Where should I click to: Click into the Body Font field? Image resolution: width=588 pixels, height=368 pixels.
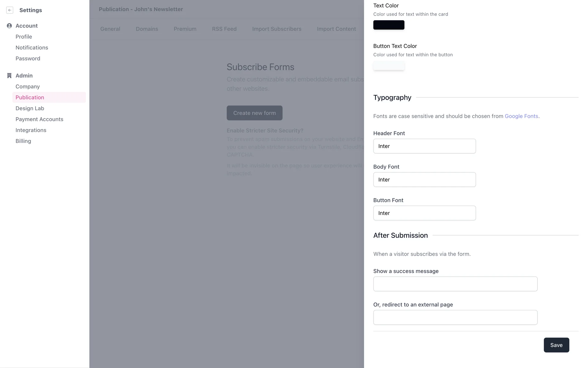click(424, 179)
